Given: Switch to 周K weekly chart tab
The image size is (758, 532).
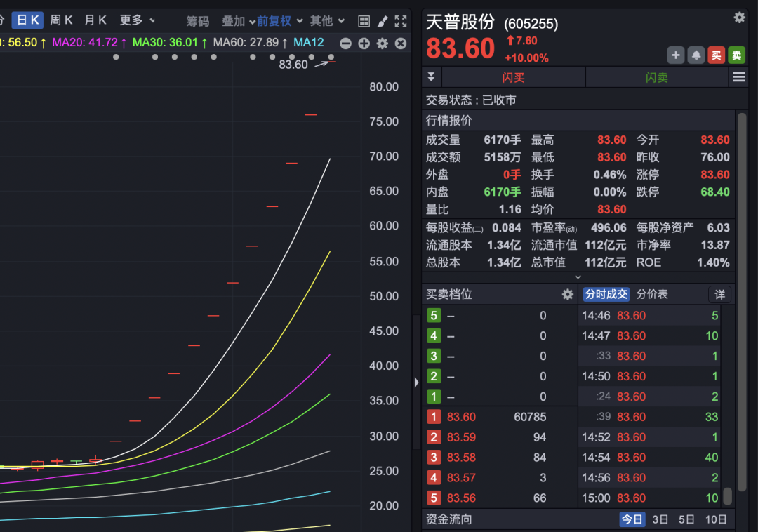Looking at the screenshot, I should [x=61, y=20].
